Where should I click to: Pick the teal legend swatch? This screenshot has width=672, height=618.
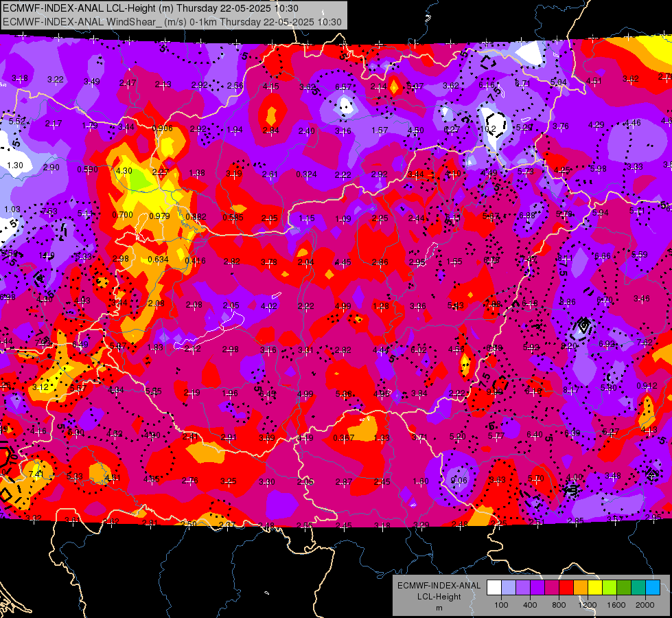coord(638,588)
